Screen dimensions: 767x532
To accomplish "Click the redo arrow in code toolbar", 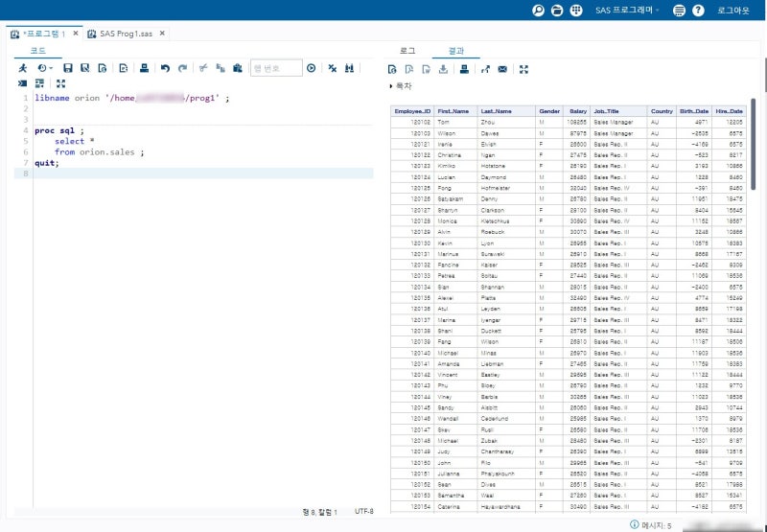I will pyautogui.click(x=182, y=69).
